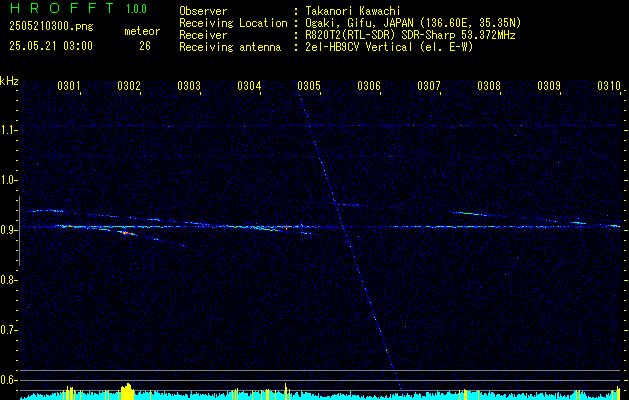Click the 0.7 kHz axis label
Viewport: 629px width, 400px height.
7,330
